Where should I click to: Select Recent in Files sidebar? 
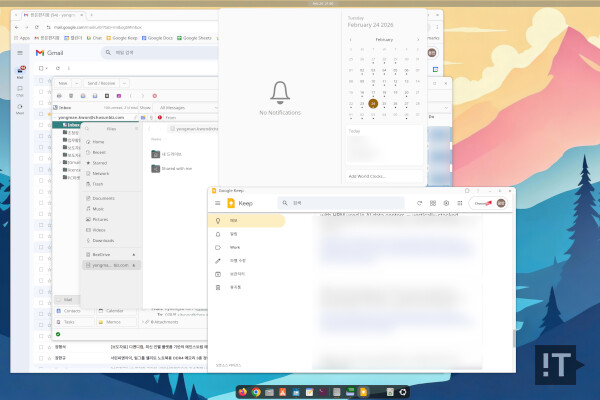[x=99, y=153]
